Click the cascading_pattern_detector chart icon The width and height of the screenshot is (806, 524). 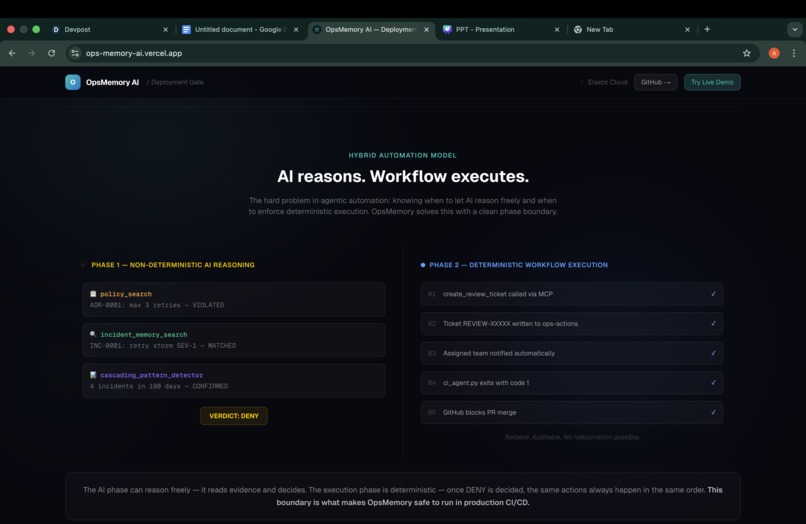point(93,375)
